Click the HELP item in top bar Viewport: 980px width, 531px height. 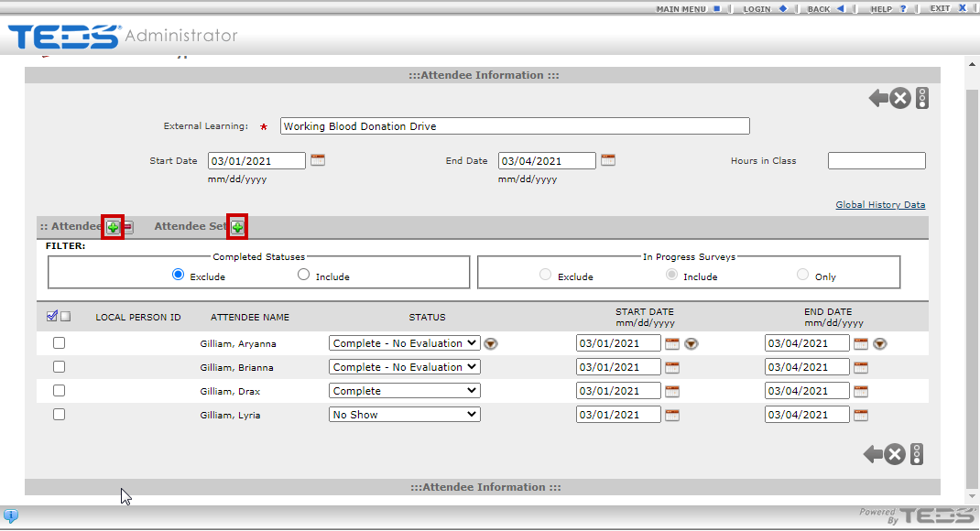pos(887,8)
